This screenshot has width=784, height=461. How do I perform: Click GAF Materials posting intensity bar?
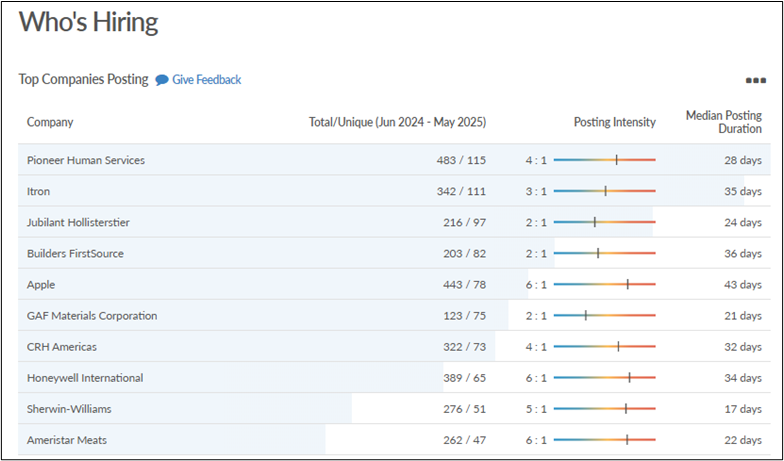(604, 316)
